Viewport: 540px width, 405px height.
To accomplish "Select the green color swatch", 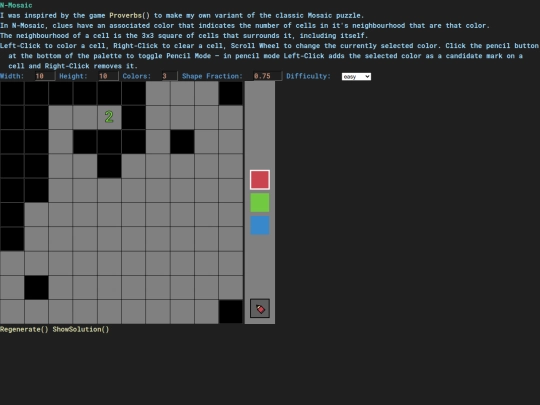I will 260,202.
